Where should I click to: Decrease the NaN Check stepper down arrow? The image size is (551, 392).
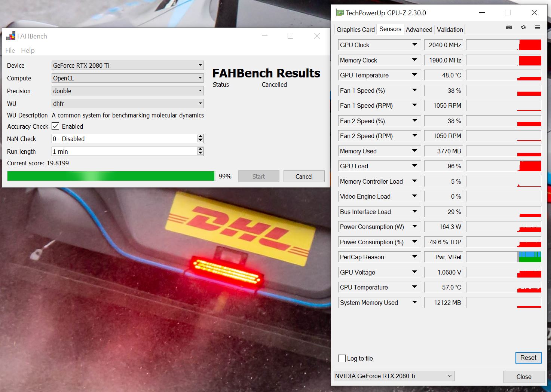200,141
